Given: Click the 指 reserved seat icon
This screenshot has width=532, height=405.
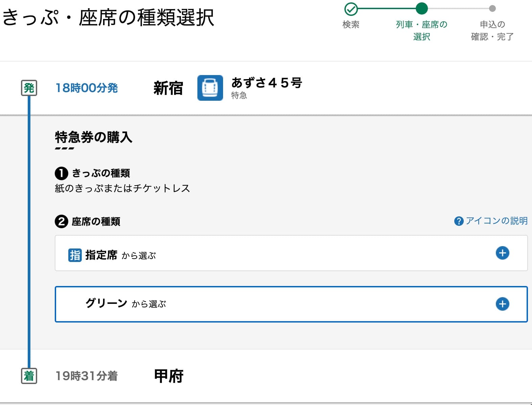Looking at the screenshot, I should point(75,255).
